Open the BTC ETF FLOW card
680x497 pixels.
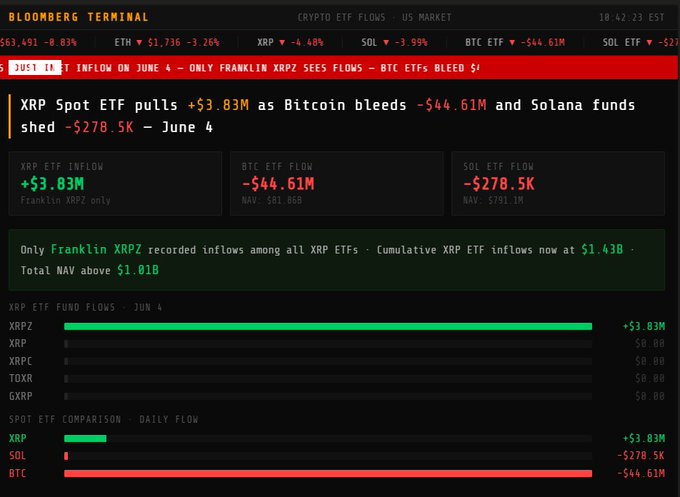click(337, 183)
